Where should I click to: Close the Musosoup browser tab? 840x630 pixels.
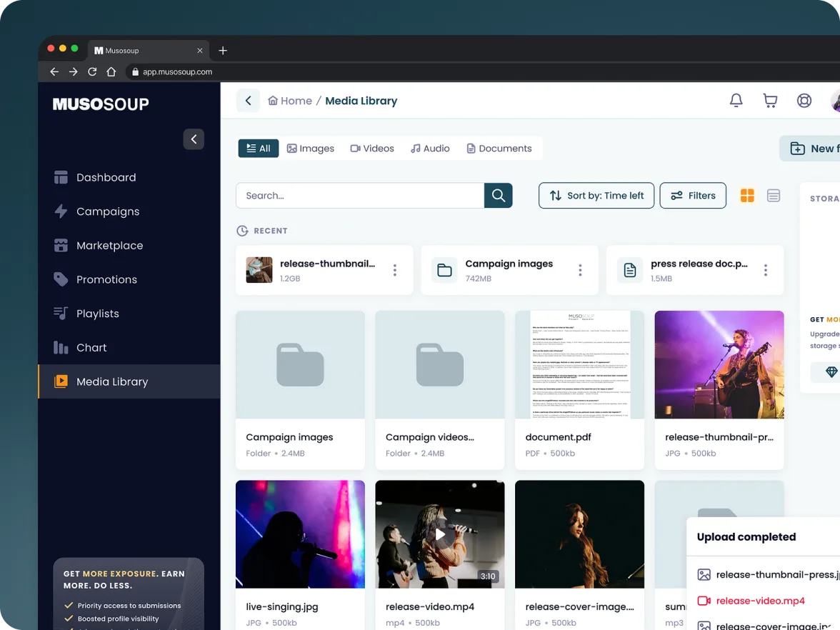pyautogui.click(x=200, y=50)
